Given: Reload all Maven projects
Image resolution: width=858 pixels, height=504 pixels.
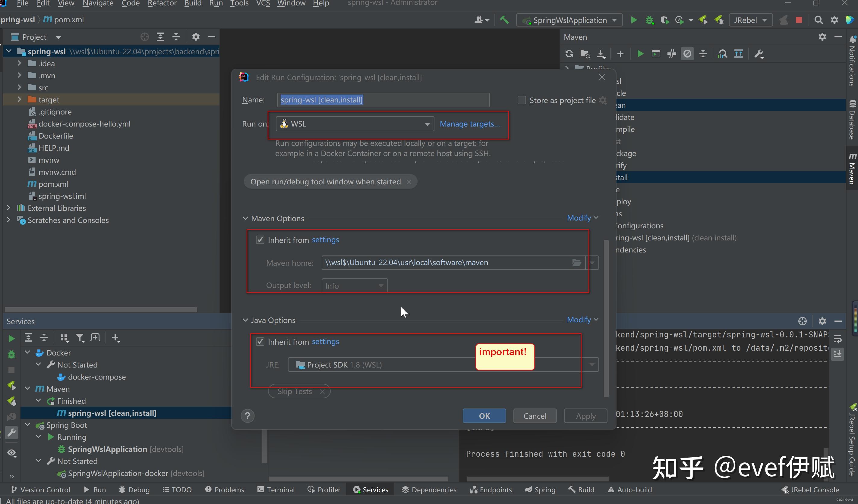Looking at the screenshot, I should (569, 53).
